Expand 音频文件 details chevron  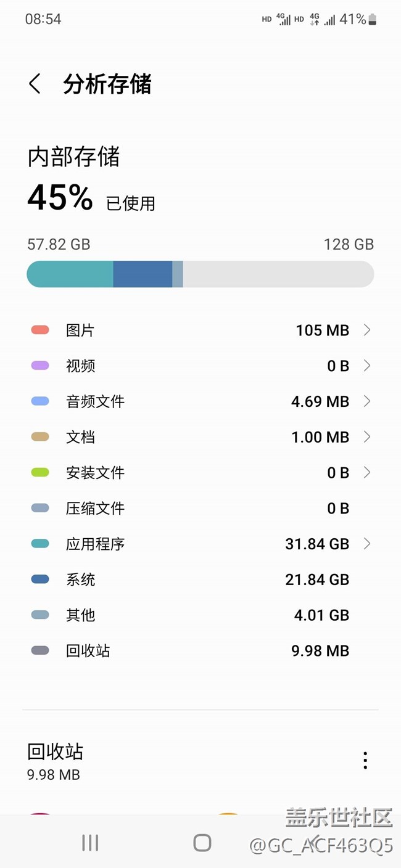click(x=367, y=401)
